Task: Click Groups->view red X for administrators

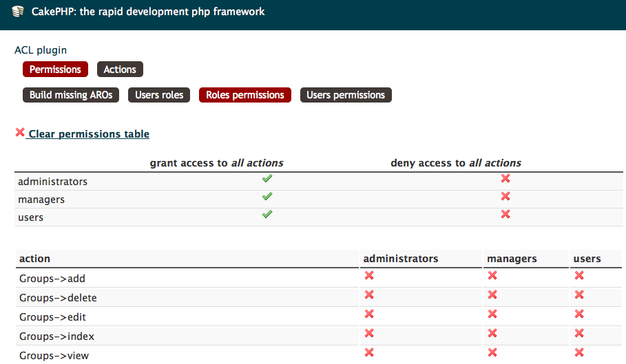Action: 369,352
